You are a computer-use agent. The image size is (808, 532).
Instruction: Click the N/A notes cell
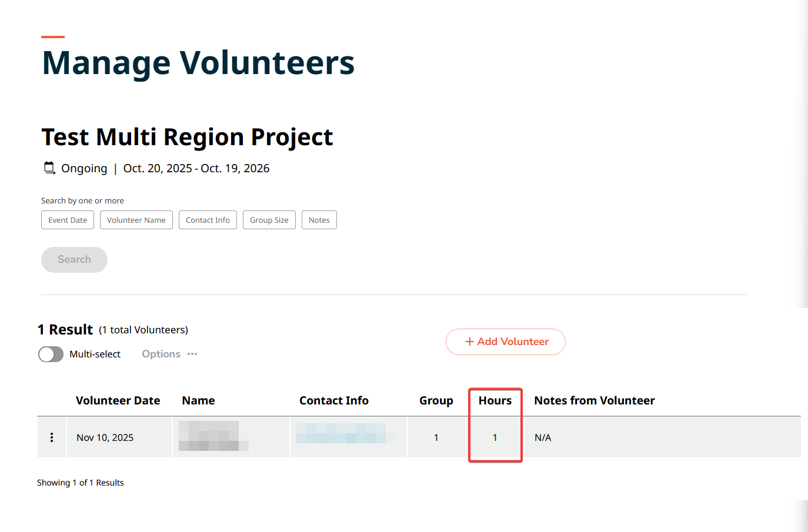(543, 437)
